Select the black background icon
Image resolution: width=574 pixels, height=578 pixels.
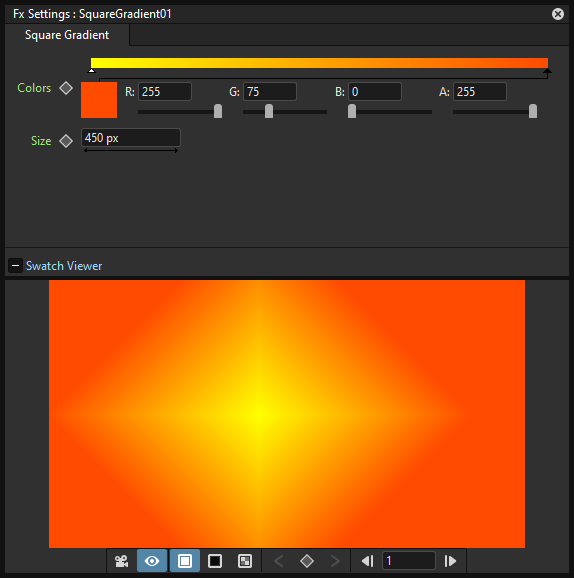pyautogui.click(x=215, y=561)
